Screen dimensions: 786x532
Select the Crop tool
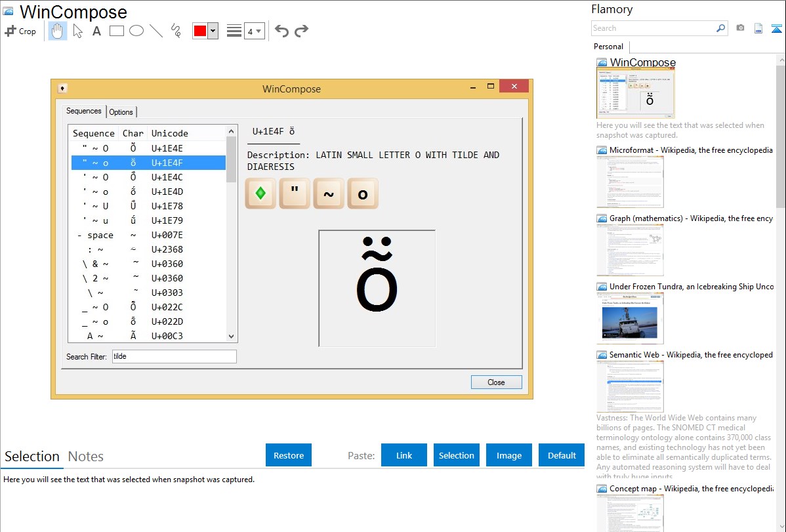tap(20, 31)
